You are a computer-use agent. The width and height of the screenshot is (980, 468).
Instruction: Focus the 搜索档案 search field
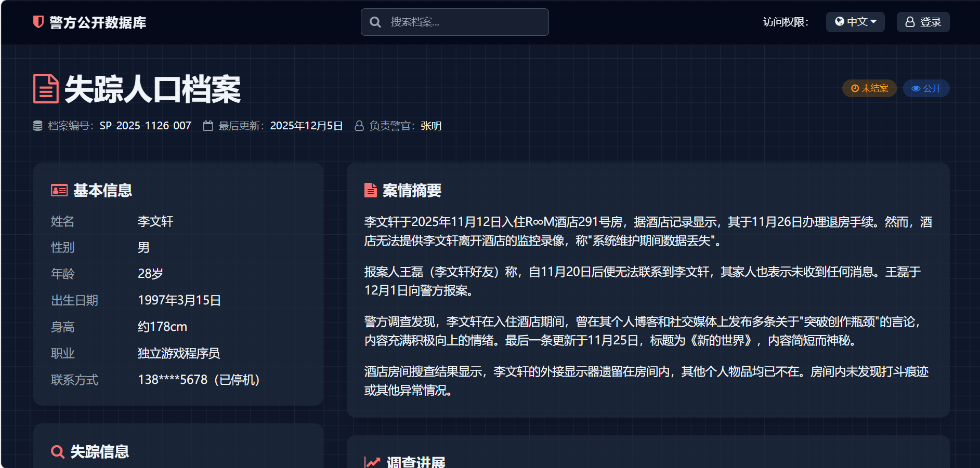[455, 22]
